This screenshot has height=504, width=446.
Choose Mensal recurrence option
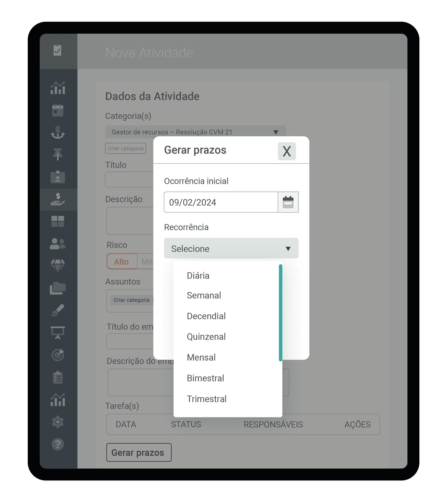point(201,357)
